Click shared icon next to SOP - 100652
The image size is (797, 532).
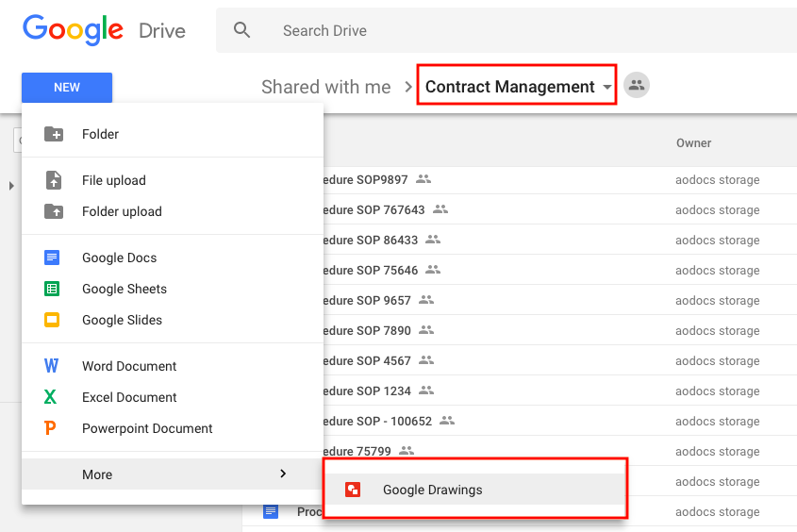tap(447, 420)
